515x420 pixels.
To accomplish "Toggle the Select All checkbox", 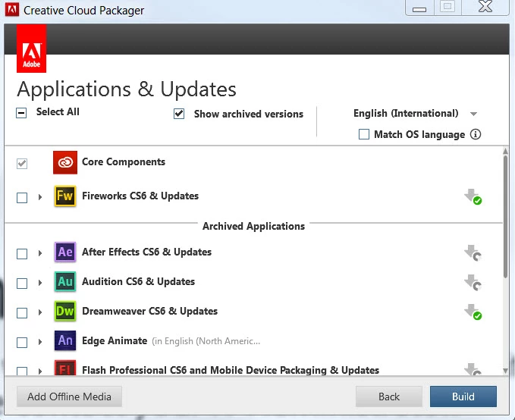I will pos(21,113).
